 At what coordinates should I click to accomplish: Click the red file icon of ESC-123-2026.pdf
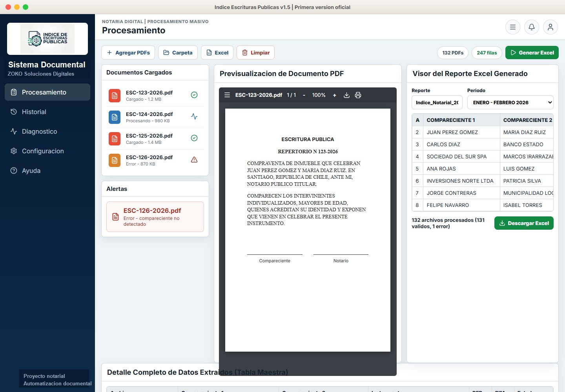click(x=115, y=96)
